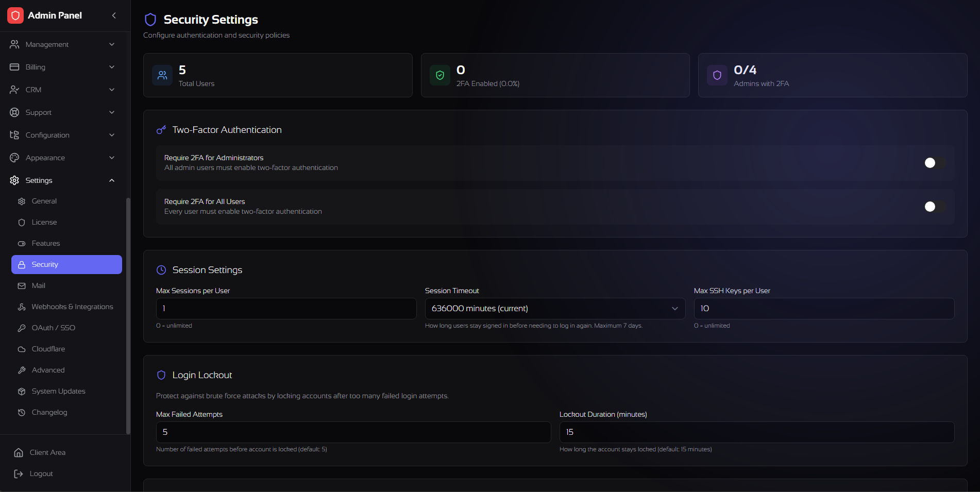Click the Cloudflare cloud icon
The width and height of the screenshot is (980, 492).
point(22,349)
